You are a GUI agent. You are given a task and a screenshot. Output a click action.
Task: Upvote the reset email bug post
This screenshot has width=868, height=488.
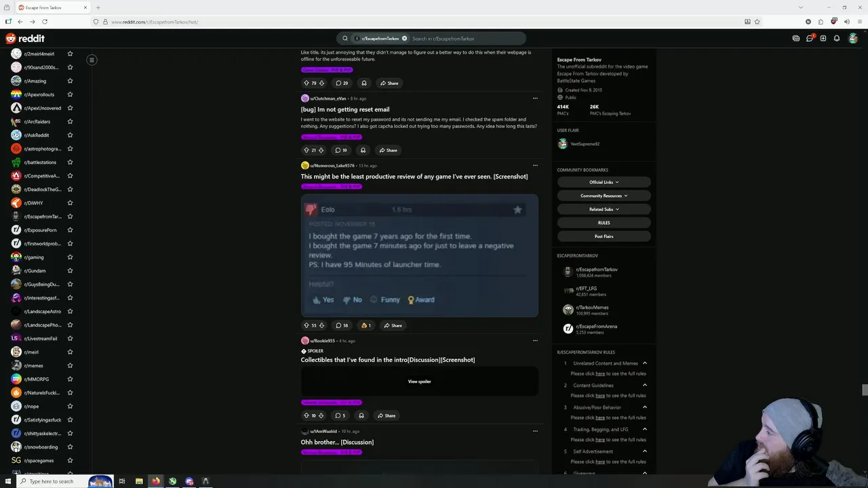306,150
